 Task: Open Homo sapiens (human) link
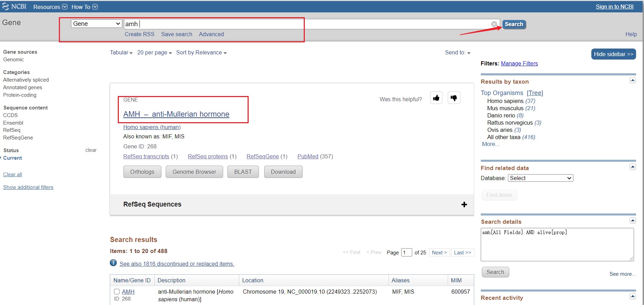pos(152,127)
